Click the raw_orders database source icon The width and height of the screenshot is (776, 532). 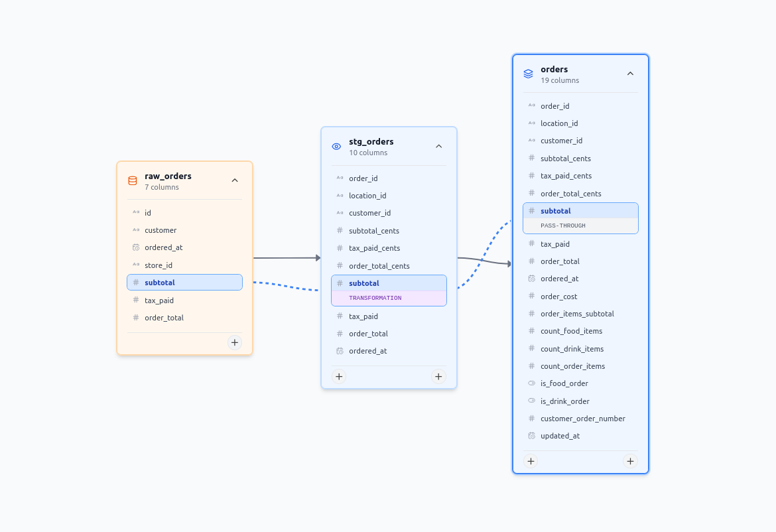tap(133, 180)
